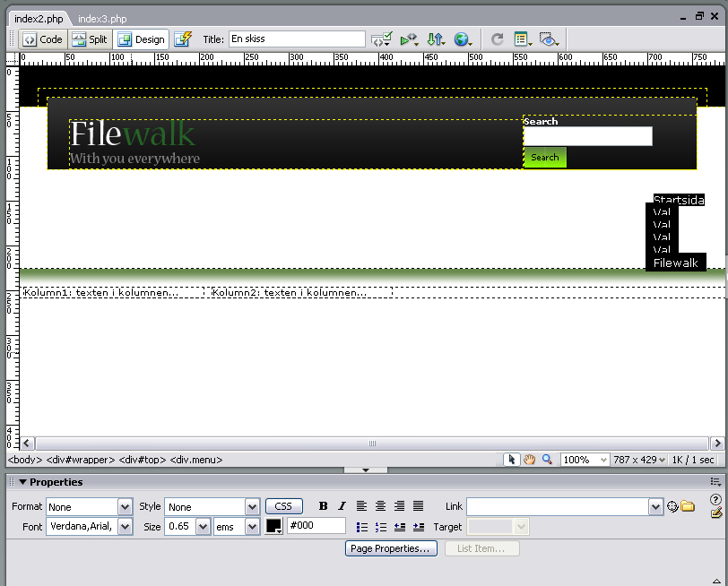Click the CSS button

(x=283, y=506)
